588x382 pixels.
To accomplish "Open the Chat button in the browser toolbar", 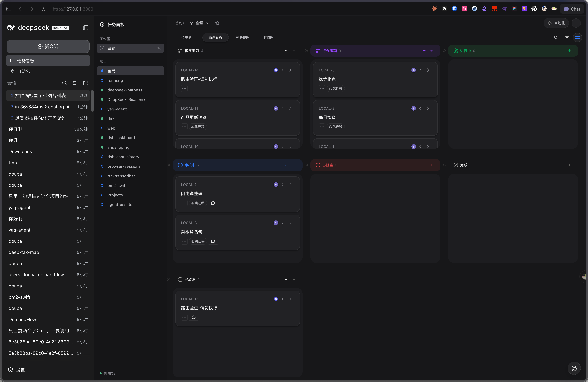I will point(572,9).
